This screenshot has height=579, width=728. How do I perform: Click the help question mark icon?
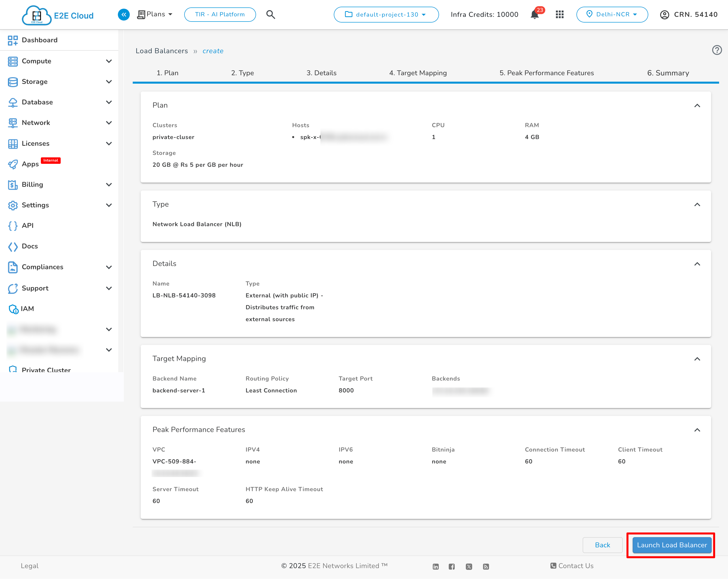(x=717, y=50)
